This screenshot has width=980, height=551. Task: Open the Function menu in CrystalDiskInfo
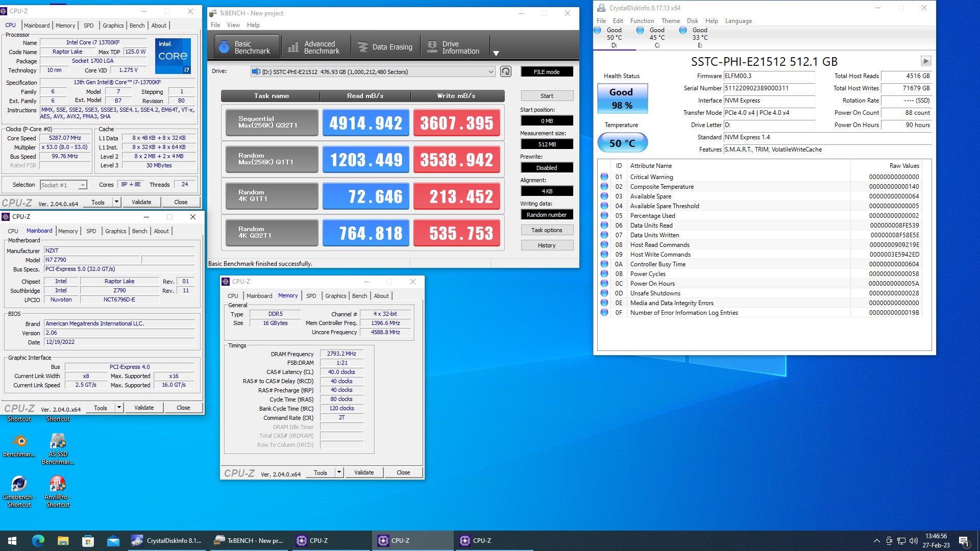coord(642,21)
